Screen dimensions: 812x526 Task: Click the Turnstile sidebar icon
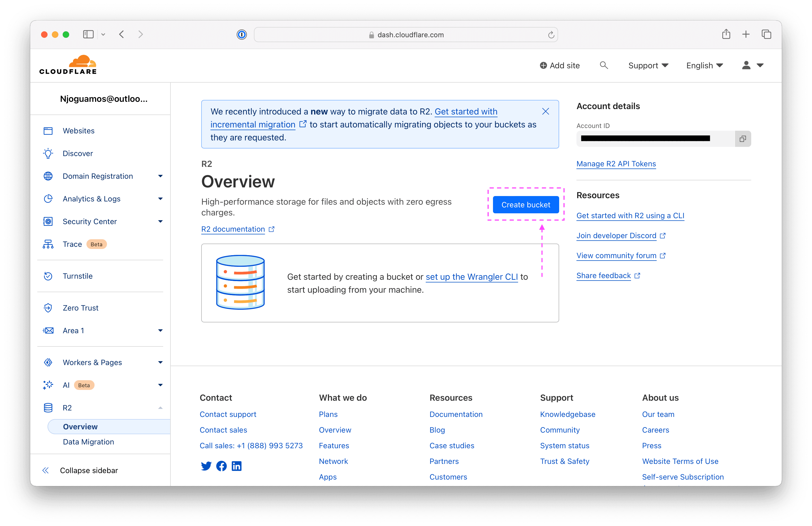coord(48,276)
